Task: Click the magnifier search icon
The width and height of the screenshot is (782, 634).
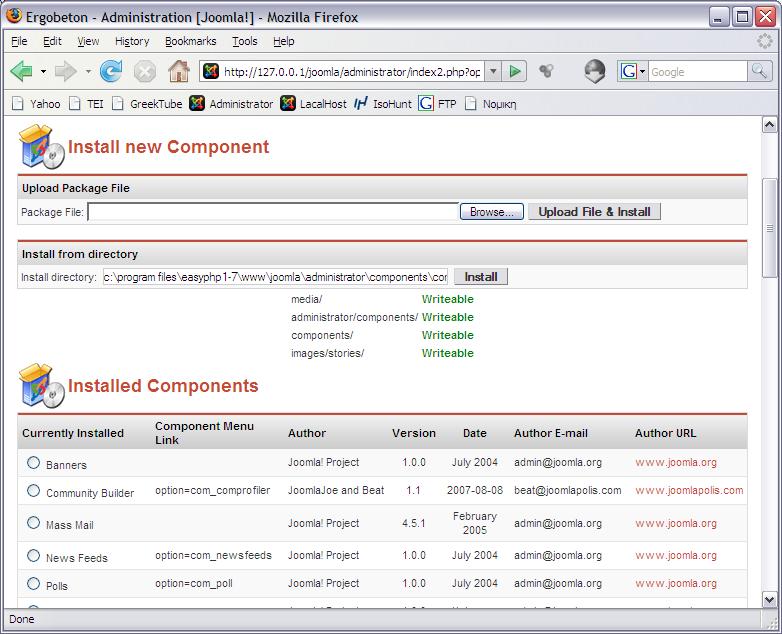Action: point(759,72)
